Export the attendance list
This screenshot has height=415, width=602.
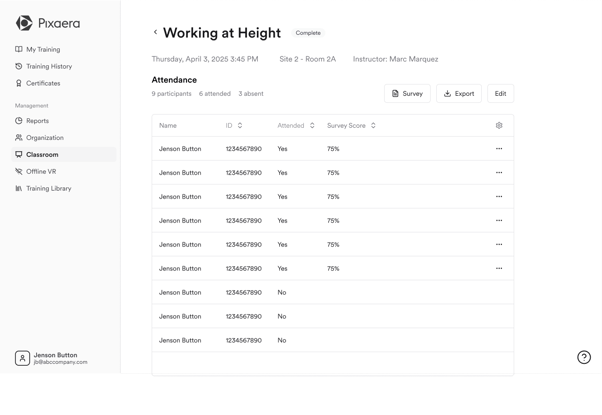459,94
